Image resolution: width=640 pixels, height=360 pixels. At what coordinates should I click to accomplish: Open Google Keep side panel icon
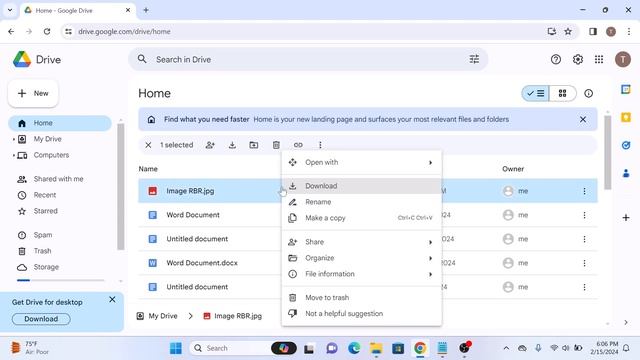pyautogui.click(x=626, y=118)
